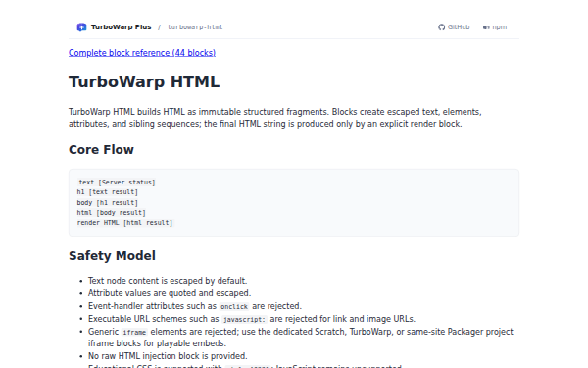The height and width of the screenshot is (368, 588).
Task: Click the inline 'javascript:' code
Action: click(x=244, y=320)
